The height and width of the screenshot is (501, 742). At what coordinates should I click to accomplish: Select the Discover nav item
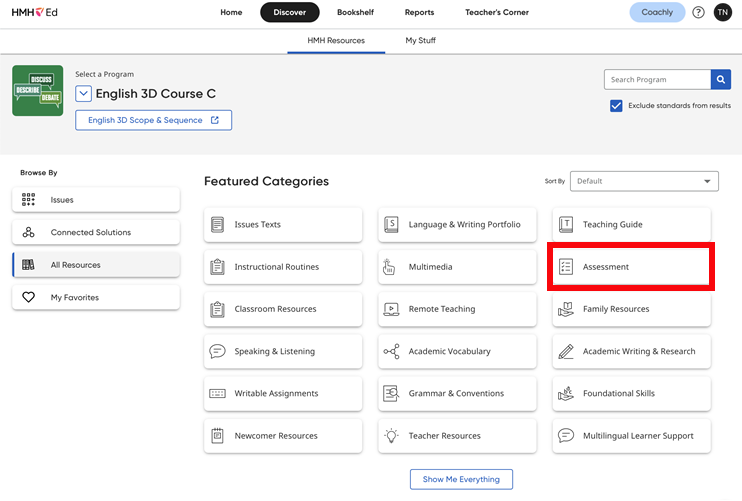pos(290,12)
